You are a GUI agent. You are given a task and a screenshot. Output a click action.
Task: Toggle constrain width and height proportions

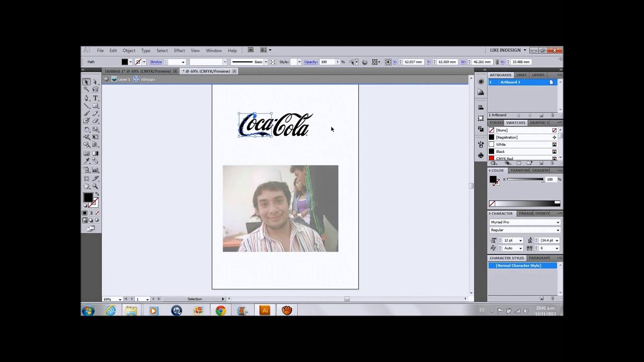[x=497, y=62]
